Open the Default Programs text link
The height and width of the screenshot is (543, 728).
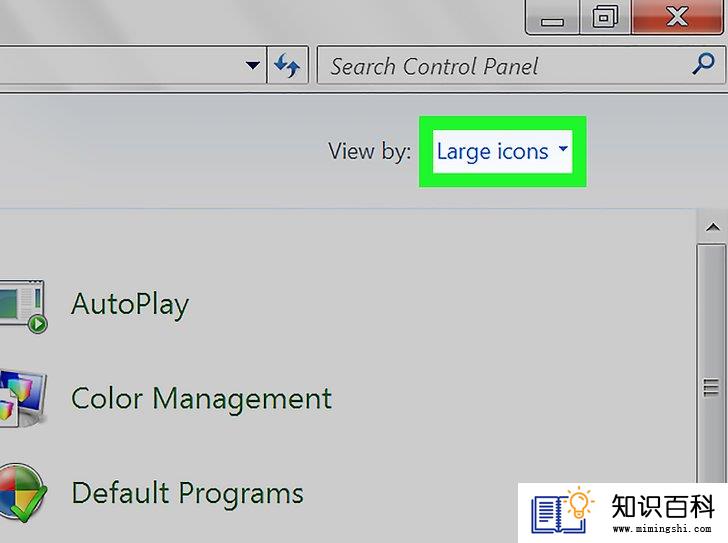coord(188,493)
